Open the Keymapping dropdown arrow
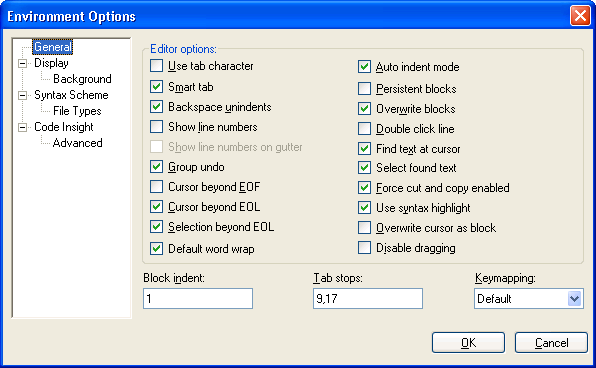 pos(574,298)
